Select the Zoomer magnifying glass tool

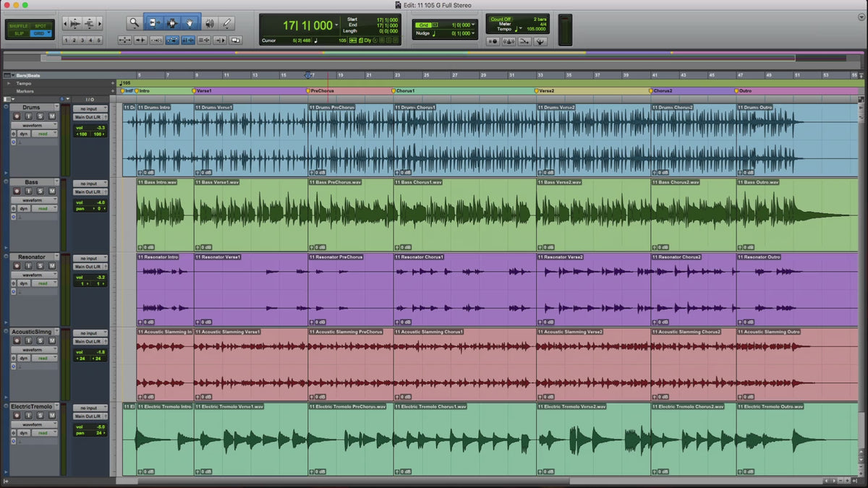click(x=134, y=23)
